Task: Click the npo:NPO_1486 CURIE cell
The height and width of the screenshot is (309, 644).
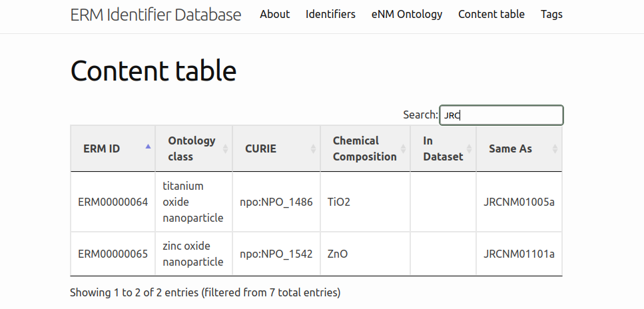Action: click(x=276, y=202)
